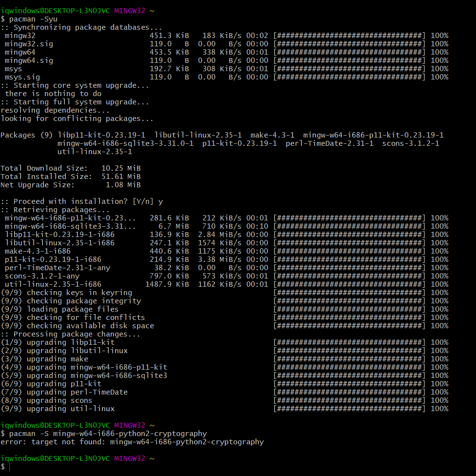Click 'resolving dependencies...' line
The image size is (476, 476).
55,111
